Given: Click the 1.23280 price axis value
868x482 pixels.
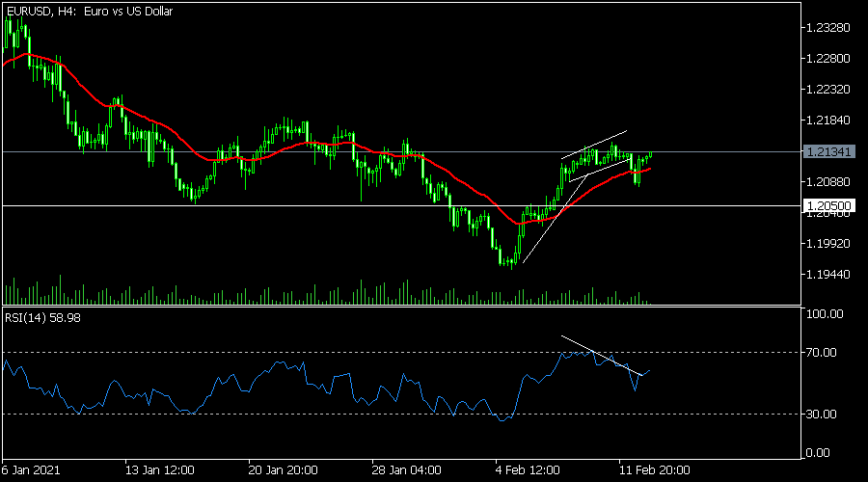Looking at the screenshot, I should tap(828, 28).
